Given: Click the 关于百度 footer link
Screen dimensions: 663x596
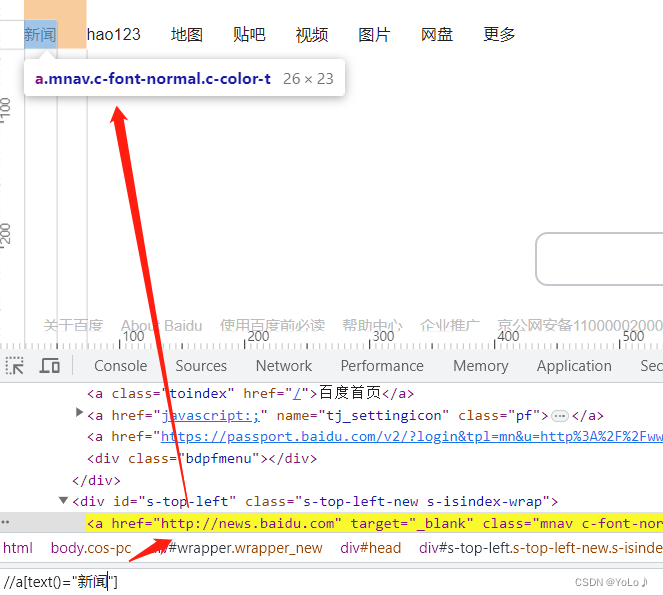Looking at the screenshot, I should coord(73,325).
